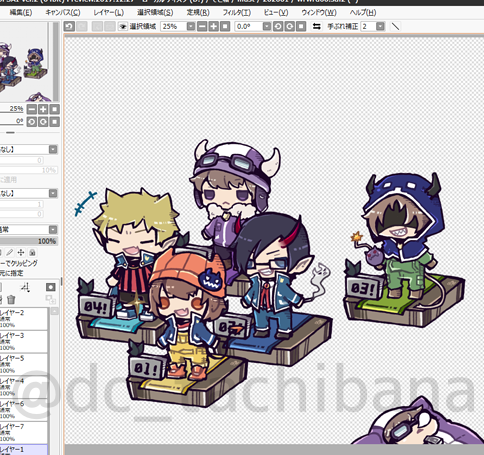Delete layer with trash can icon

tap(11, 300)
